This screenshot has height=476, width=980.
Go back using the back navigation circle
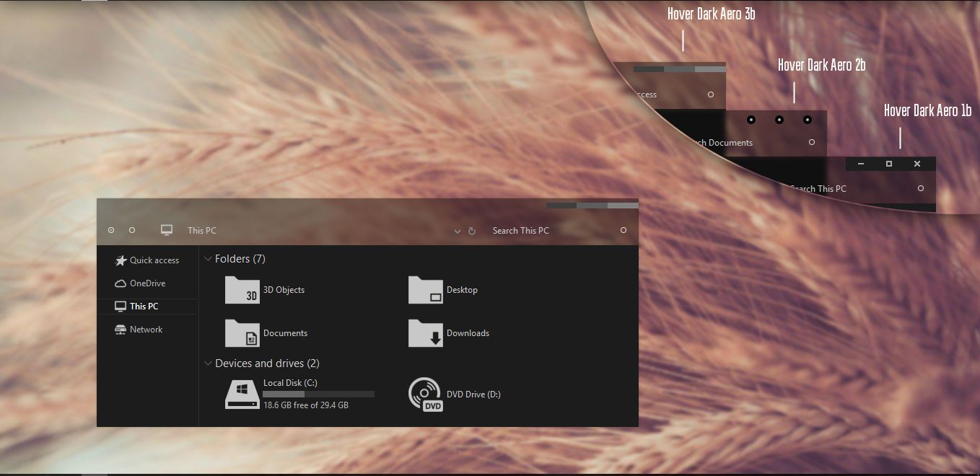click(x=111, y=230)
